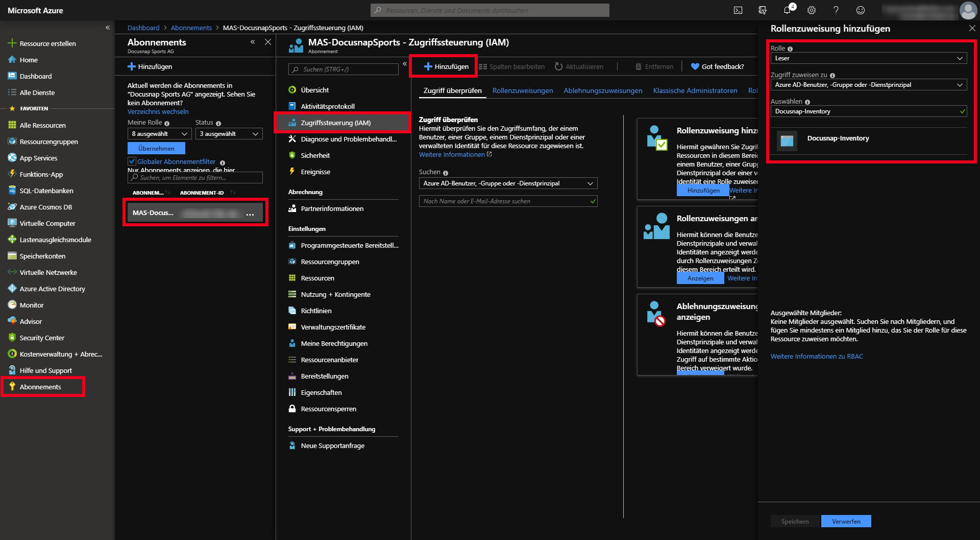Open Hilfe und Support in sidebar
The width and height of the screenshot is (980, 540).
point(46,370)
